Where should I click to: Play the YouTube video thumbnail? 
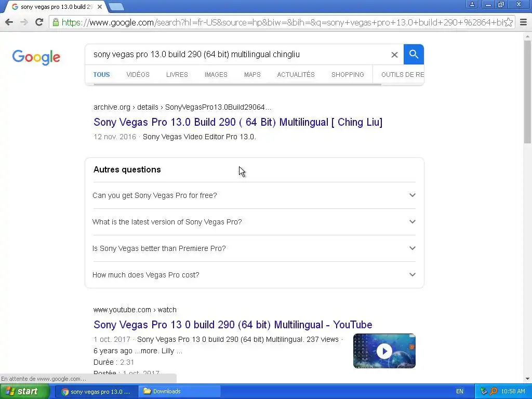pyautogui.click(x=384, y=351)
